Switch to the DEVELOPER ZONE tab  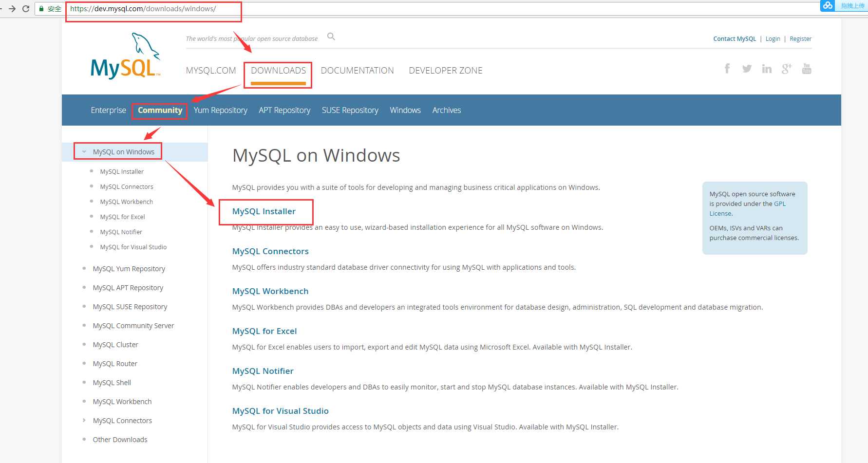point(446,71)
